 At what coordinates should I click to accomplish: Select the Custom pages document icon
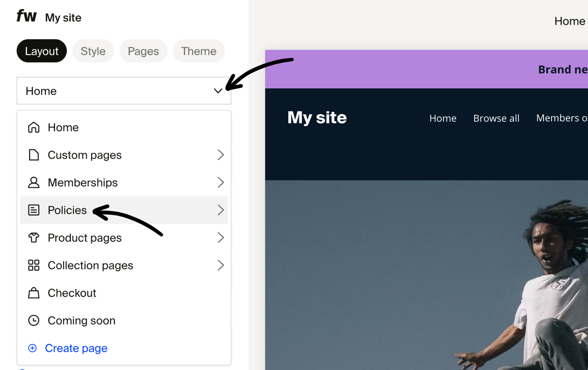(x=34, y=155)
